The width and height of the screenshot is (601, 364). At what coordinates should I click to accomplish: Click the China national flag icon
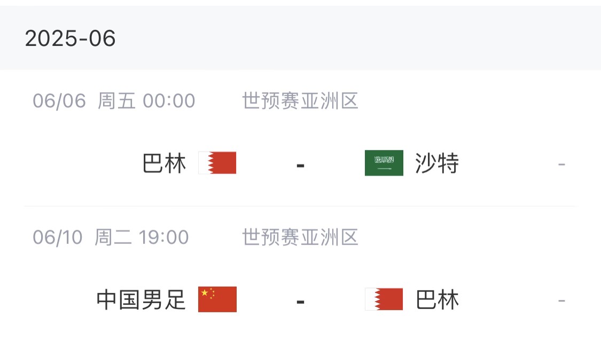(x=217, y=299)
